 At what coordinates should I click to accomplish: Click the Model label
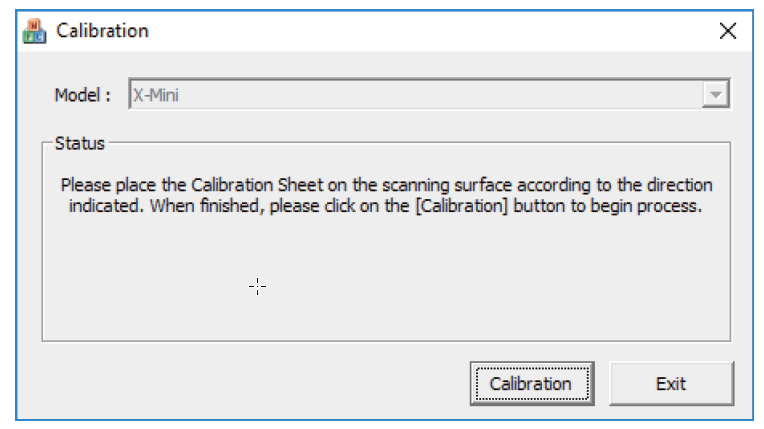click(82, 95)
